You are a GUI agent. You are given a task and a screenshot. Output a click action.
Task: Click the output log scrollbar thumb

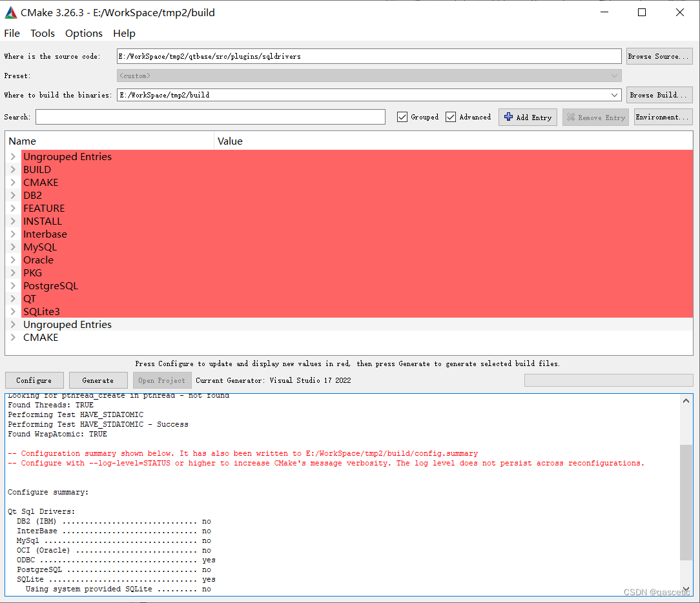point(686,502)
